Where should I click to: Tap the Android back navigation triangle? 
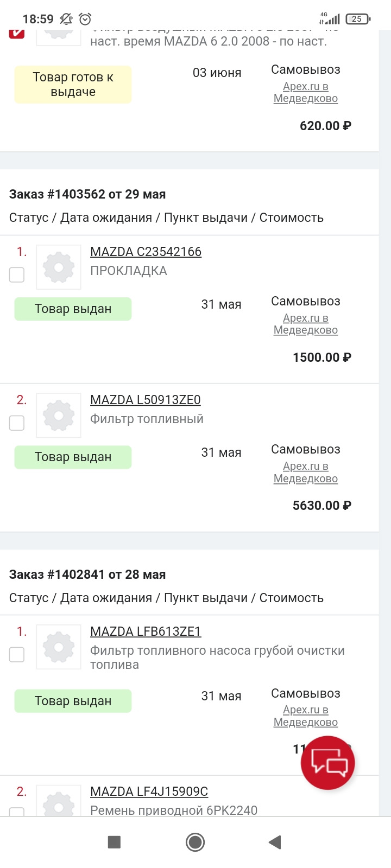[275, 842]
